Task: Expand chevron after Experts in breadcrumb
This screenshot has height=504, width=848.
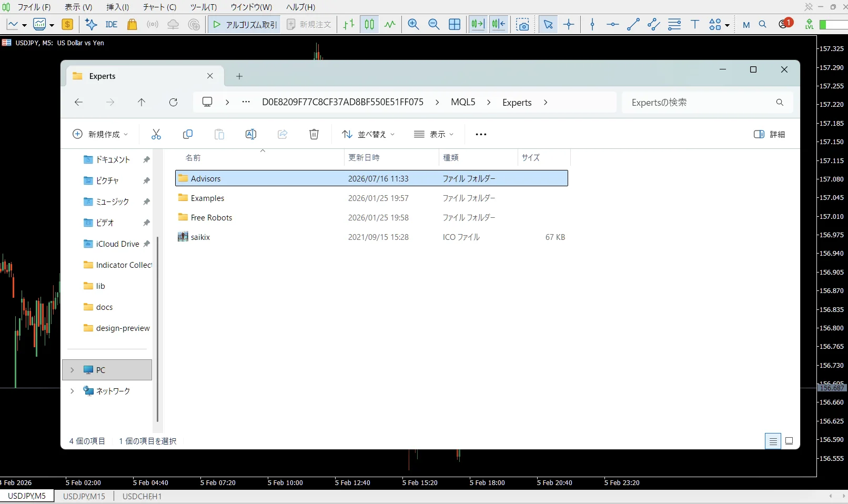Action: pyautogui.click(x=546, y=102)
